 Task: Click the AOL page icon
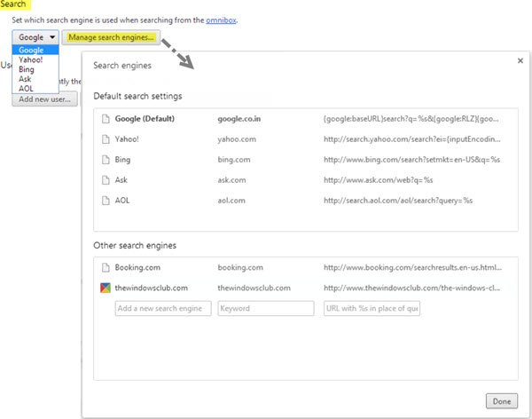tap(106, 200)
